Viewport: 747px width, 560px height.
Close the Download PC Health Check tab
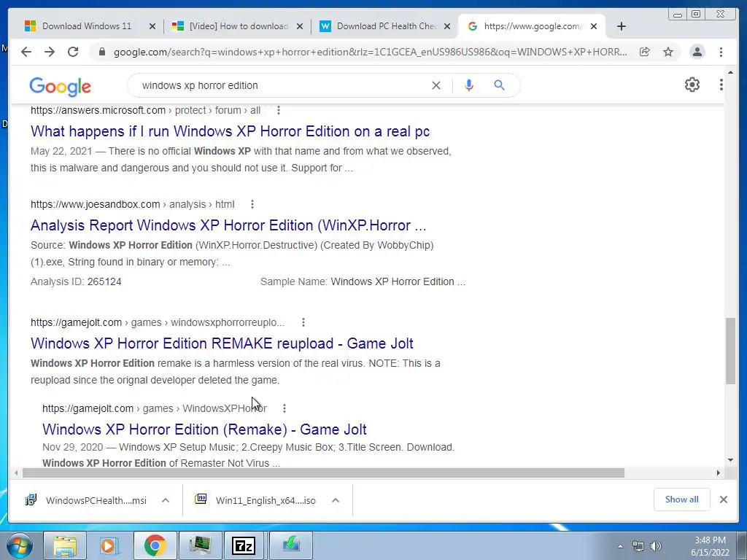click(x=447, y=26)
